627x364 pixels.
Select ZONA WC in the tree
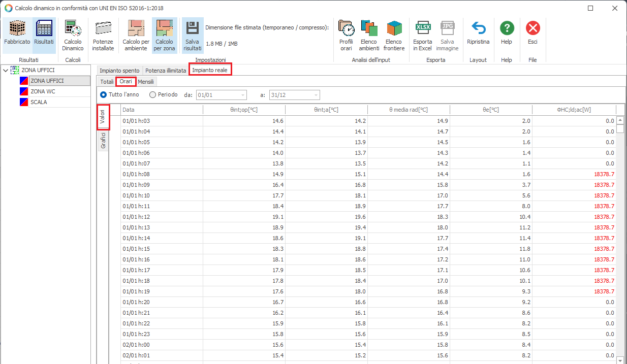click(43, 91)
